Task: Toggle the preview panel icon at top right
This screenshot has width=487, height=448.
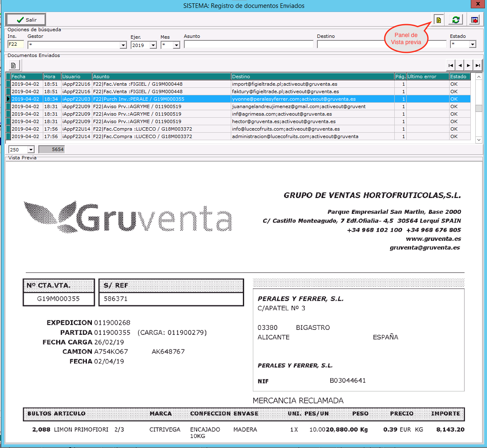Action: (x=438, y=20)
